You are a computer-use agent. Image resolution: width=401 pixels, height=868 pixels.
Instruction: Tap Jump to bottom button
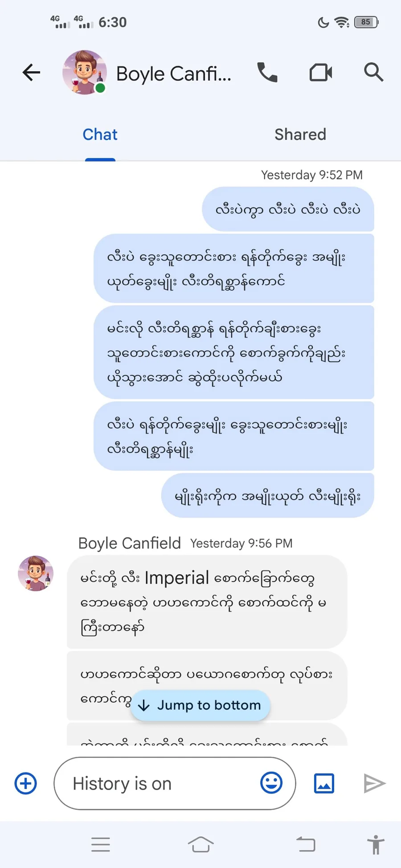tap(200, 705)
